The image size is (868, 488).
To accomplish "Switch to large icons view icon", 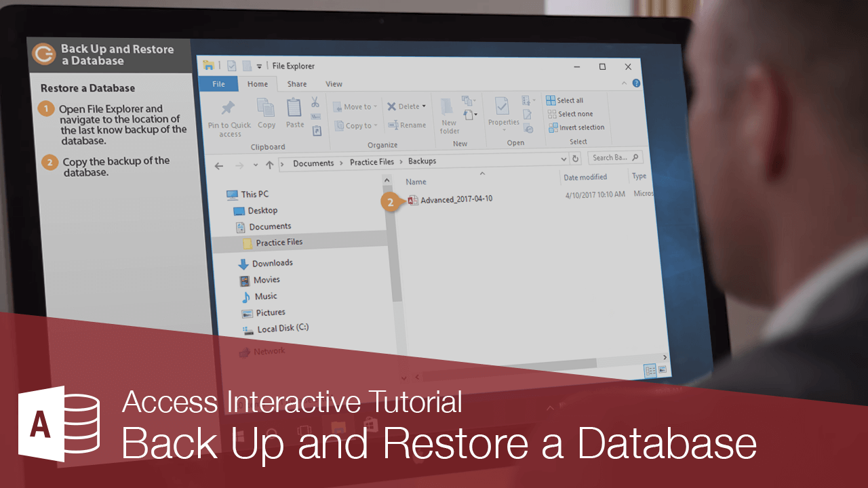I will point(663,370).
